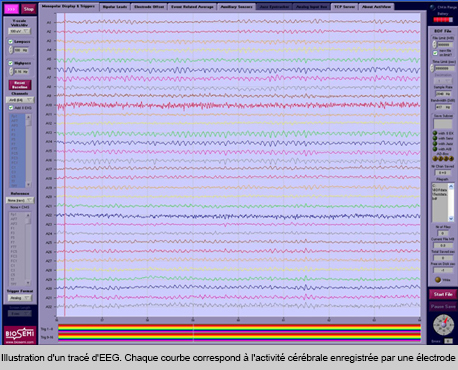This screenshot has width=458, height=370.
Task: Click the CM in Range indicator light
Action: coord(433,7)
